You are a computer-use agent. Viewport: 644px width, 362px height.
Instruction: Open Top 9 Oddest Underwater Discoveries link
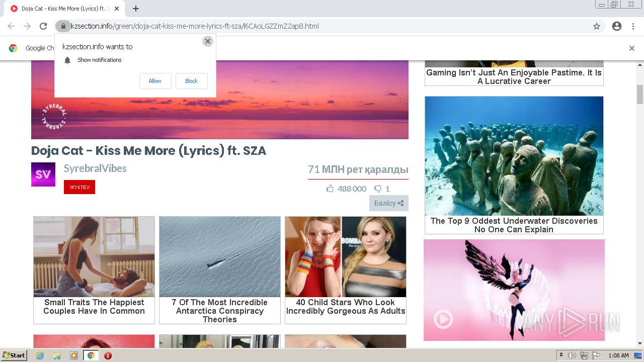pos(514,225)
